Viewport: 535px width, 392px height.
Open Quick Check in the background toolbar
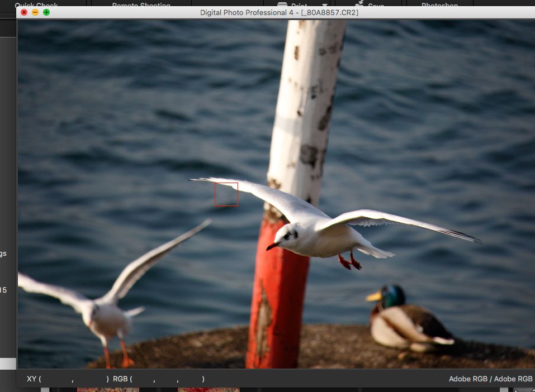[36, 5]
